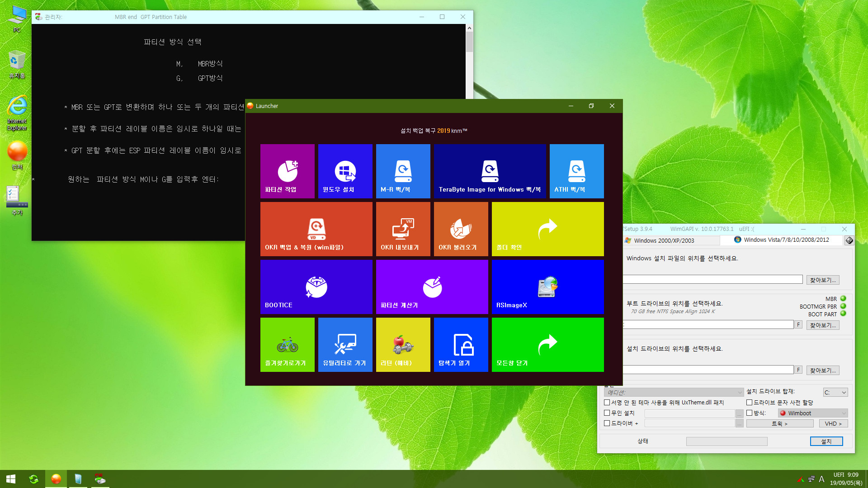Open the yellow 폴더 확인 tile
The image size is (868, 488).
point(547,229)
